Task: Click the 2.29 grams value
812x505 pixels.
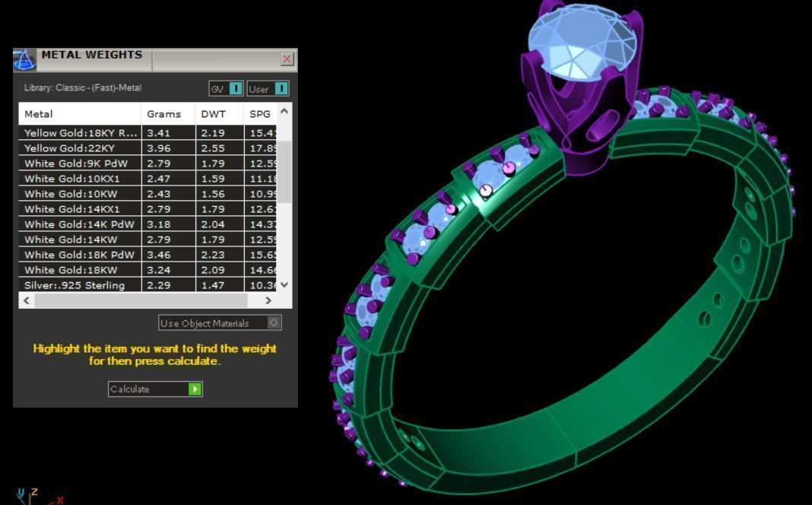Action: click(158, 285)
